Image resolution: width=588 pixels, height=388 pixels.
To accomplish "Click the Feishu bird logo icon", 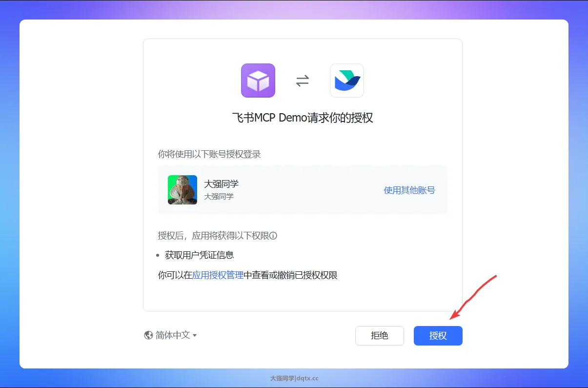I will click(x=347, y=81).
